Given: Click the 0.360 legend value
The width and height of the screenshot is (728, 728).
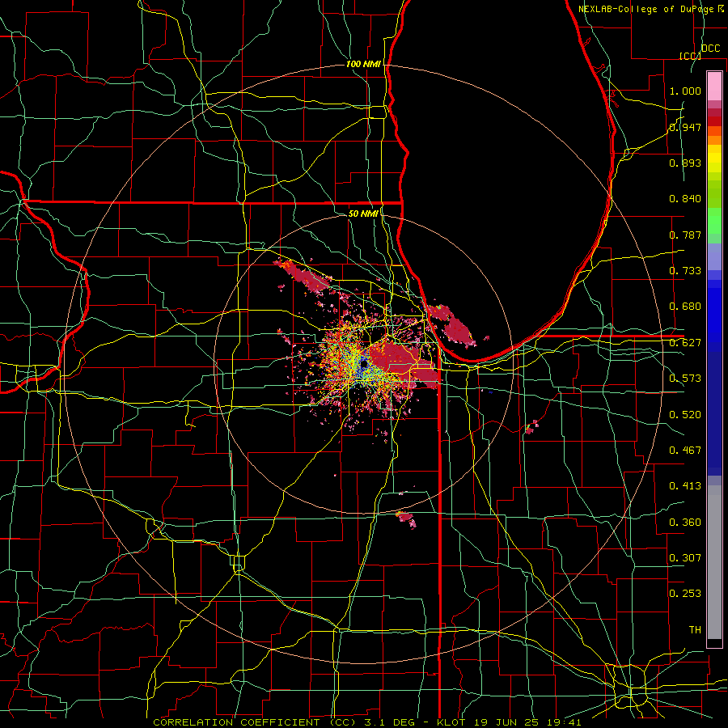Looking at the screenshot, I should click(685, 523).
